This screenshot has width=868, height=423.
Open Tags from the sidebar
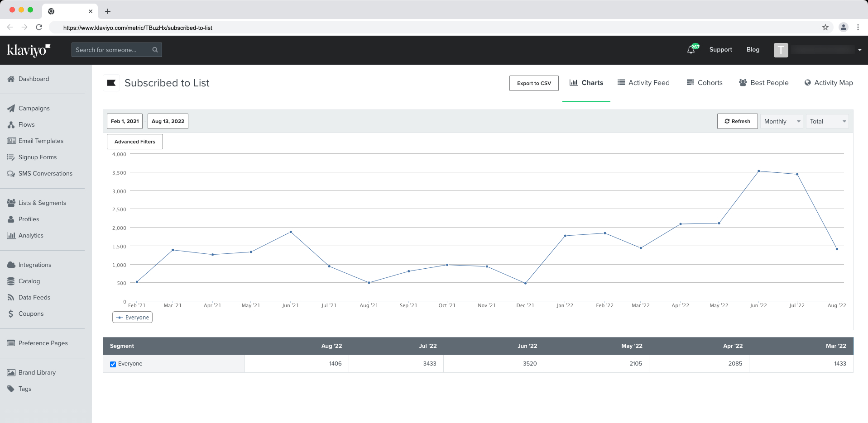click(25, 389)
